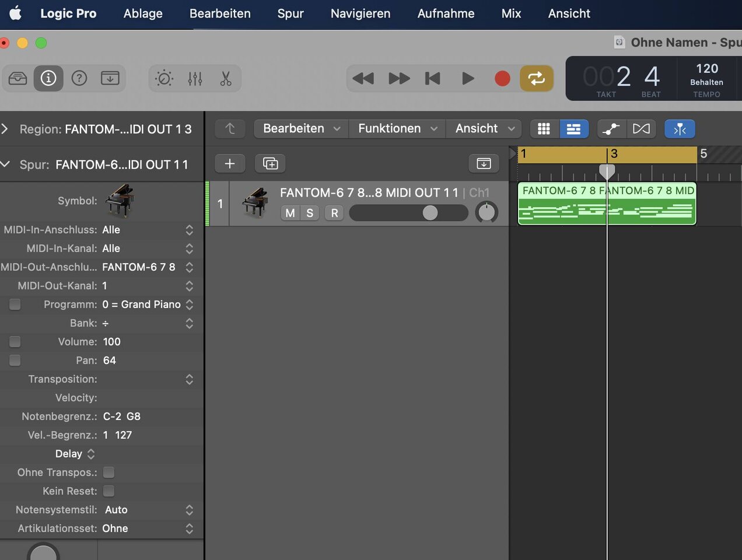742x560 pixels.
Task: Toggle Cycle mode button
Action: [x=537, y=78]
